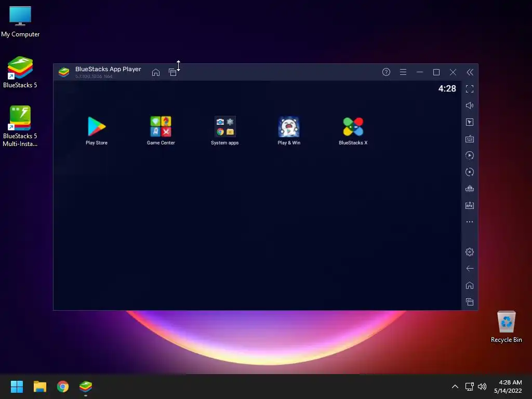Click BlueStacks icon in taskbar
Screen dimensions: 532x399
pyautogui.click(x=86, y=387)
